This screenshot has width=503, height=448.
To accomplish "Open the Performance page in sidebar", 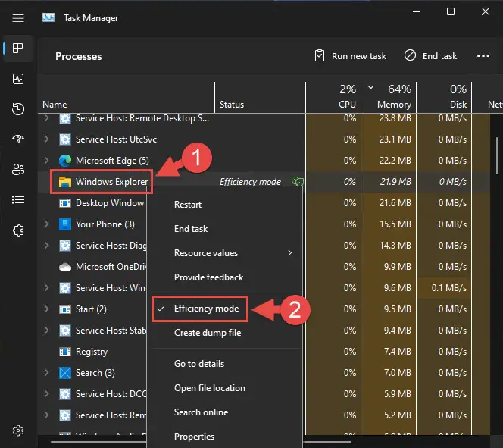I will tap(18, 79).
